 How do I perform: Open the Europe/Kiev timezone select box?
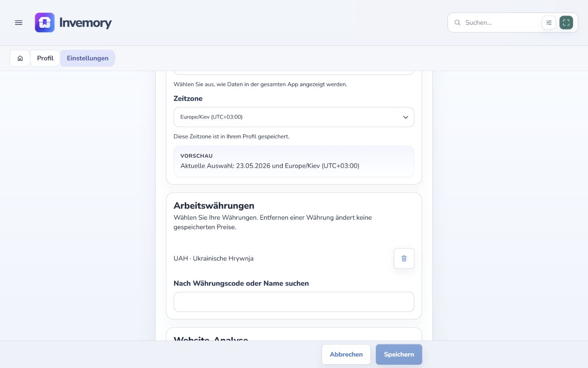pyautogui.click(x=294, y=117)
